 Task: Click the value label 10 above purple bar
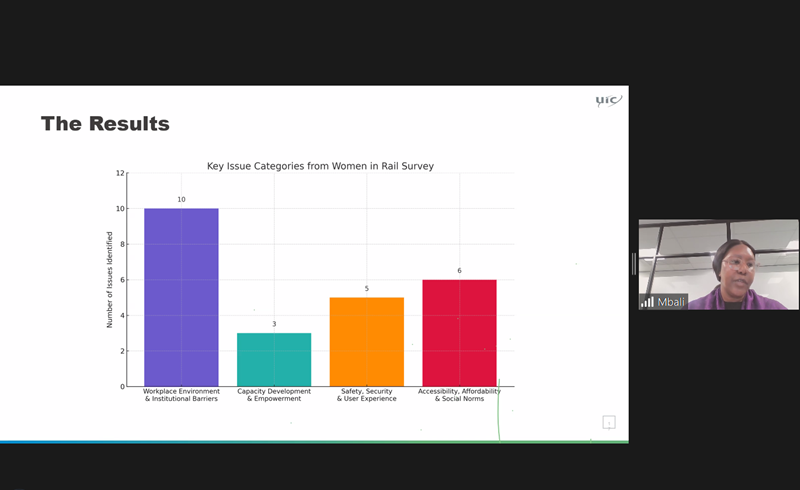click(x=181, y=200)
